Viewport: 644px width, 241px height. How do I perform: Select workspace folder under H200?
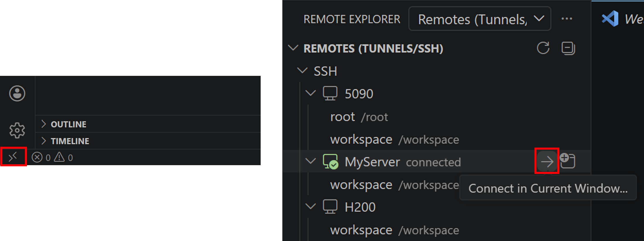(x=394, y=230)
